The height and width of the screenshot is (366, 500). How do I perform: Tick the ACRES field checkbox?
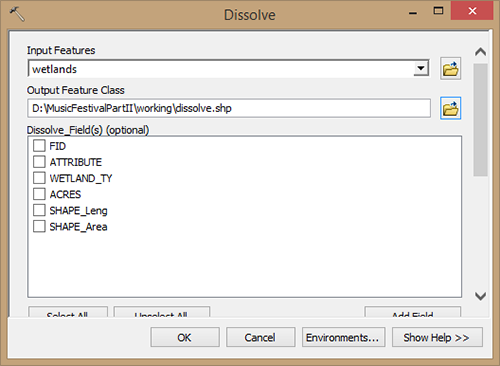tap(39, 194)
